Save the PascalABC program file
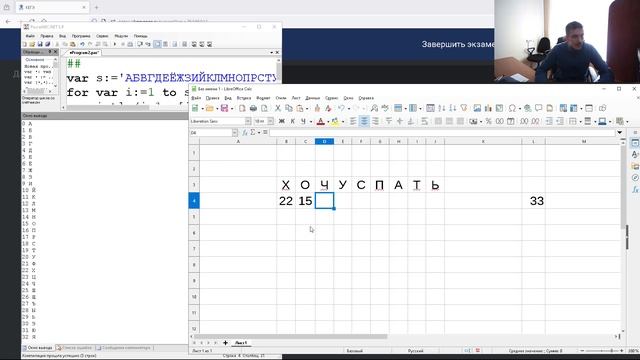This screenshot has width=640, height=360. coord(40,44)
